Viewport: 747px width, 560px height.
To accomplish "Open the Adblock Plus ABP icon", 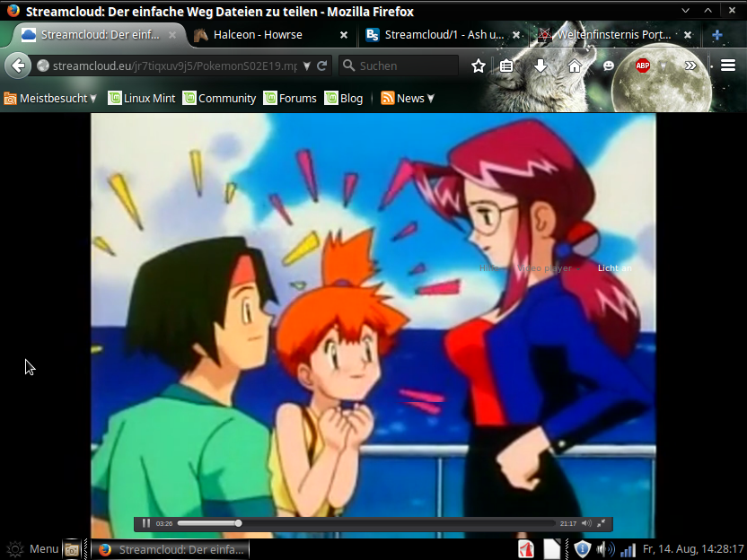I will 643,66.
